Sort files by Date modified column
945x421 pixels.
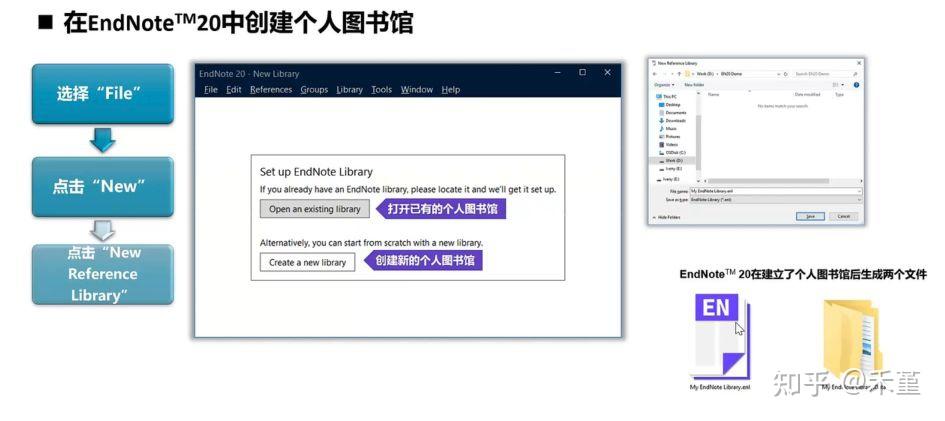point(808,94)
